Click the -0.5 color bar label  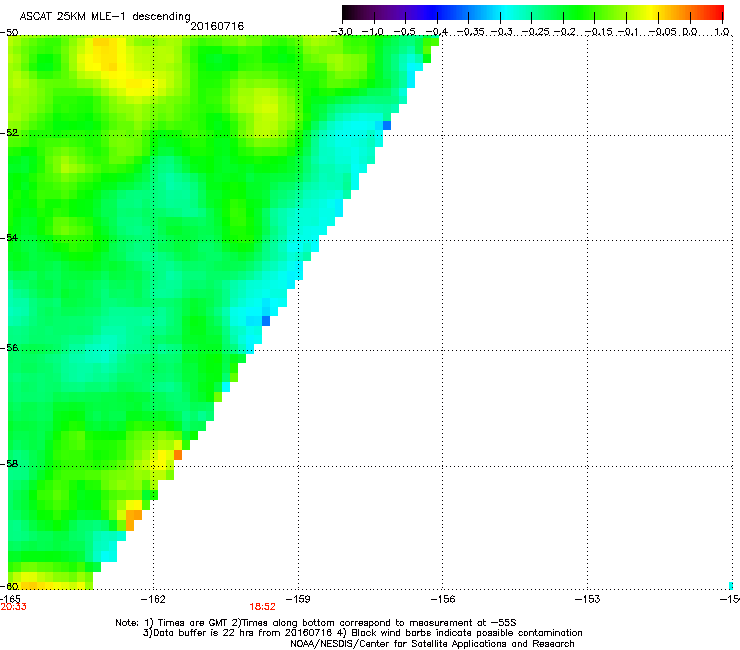pos(404,32)
